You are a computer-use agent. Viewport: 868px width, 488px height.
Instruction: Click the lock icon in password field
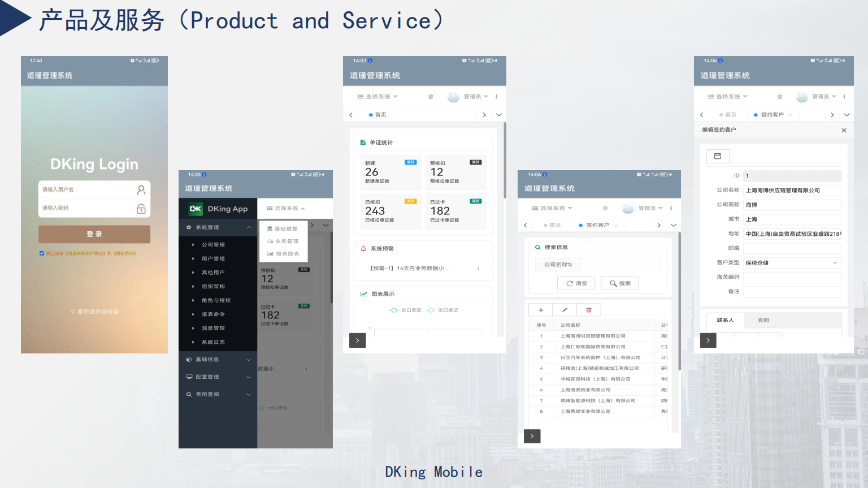pos(141,209)
